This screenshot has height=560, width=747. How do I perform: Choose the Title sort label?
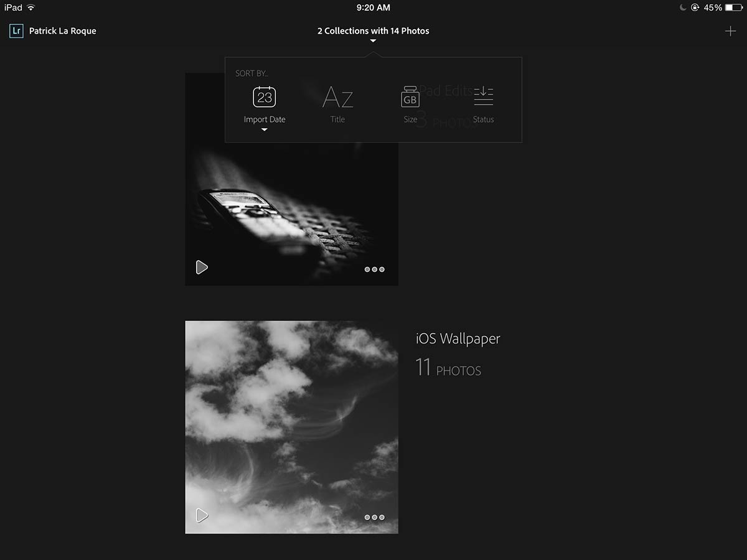(x=337, y=119)
